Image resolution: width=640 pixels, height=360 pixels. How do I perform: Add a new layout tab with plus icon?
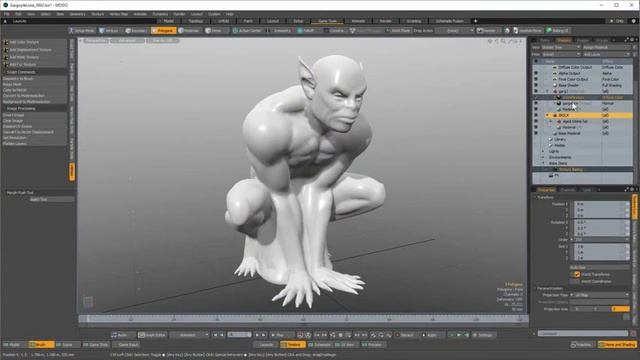coord(475,21)
